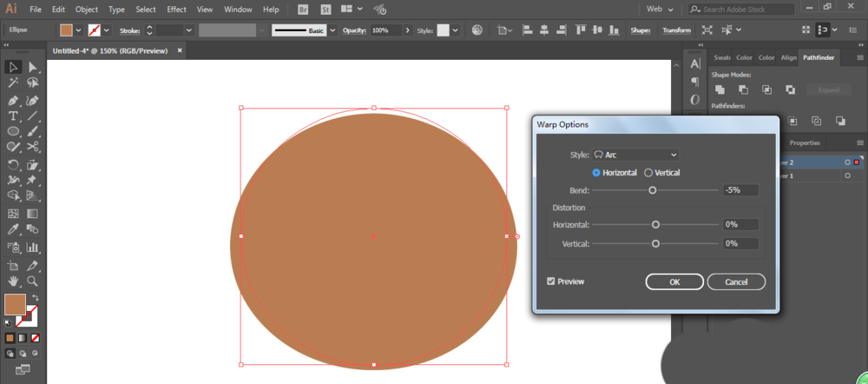Click the Unite shape mode icon

tap(720, 89)
